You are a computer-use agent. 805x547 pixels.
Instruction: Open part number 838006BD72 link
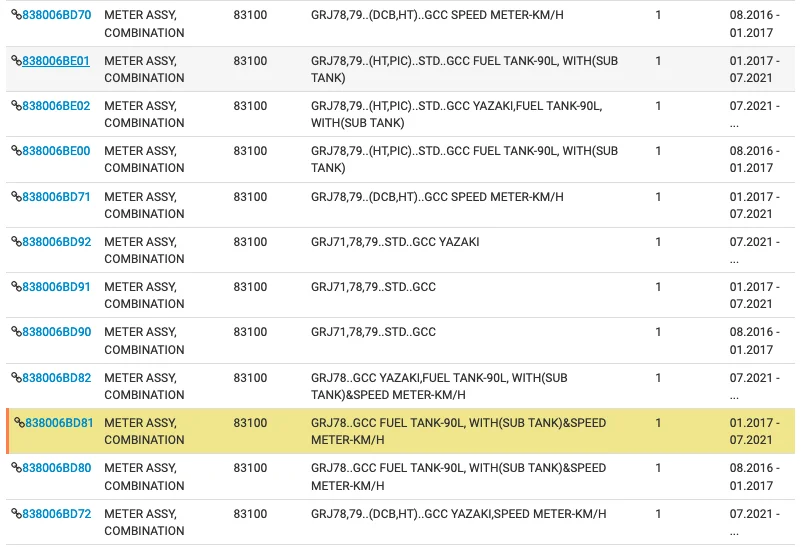[x=56, y=514]
